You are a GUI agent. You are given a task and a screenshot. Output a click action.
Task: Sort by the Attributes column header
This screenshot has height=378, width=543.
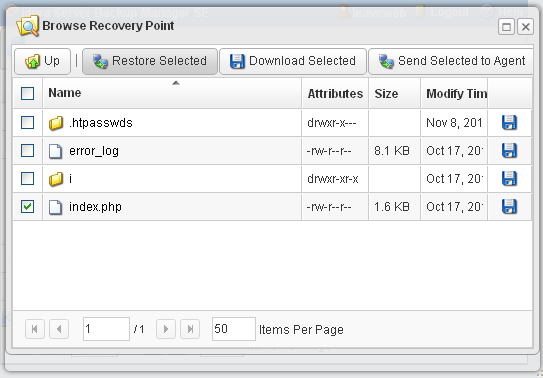point(335,93)
